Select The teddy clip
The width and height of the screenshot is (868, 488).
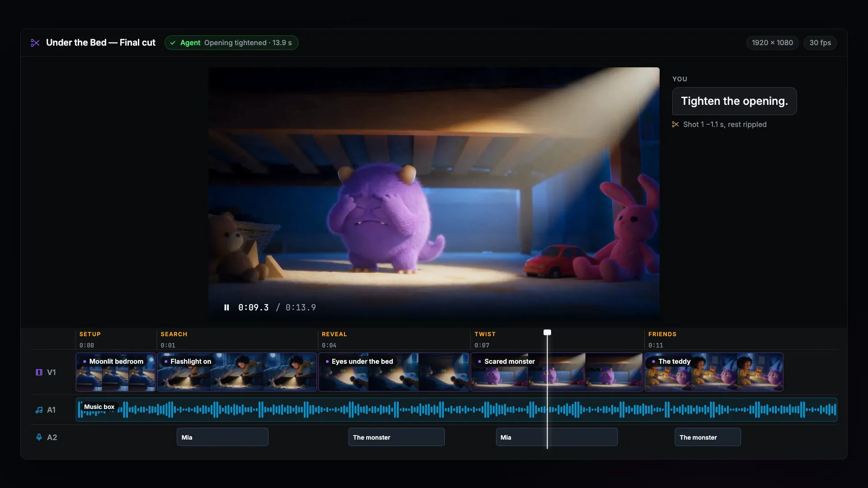(x=714, y=372)
